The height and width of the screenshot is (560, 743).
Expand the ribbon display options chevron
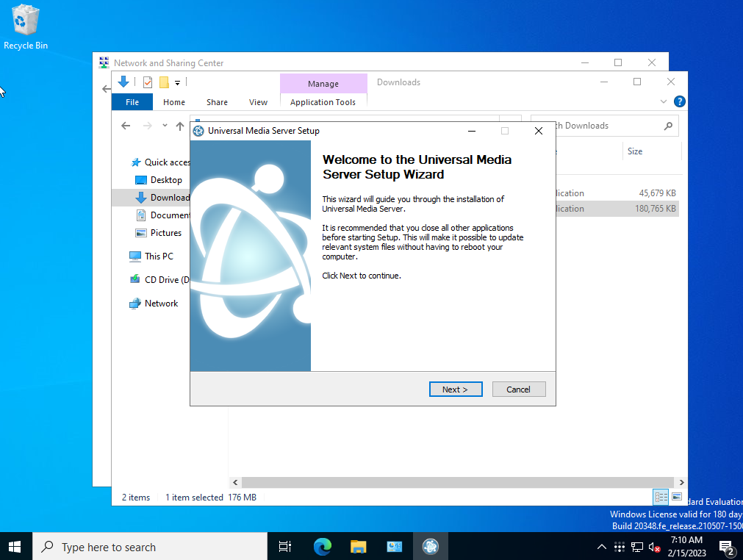pos(663,101)
